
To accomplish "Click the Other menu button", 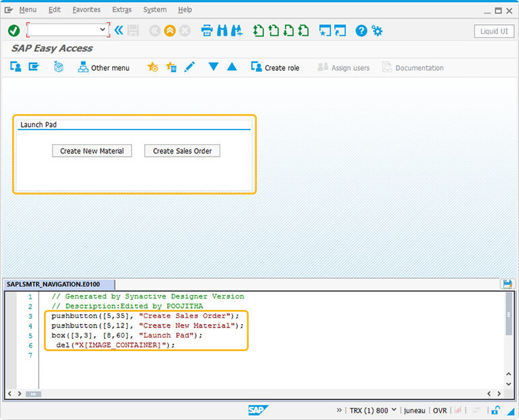I will 103,67.
